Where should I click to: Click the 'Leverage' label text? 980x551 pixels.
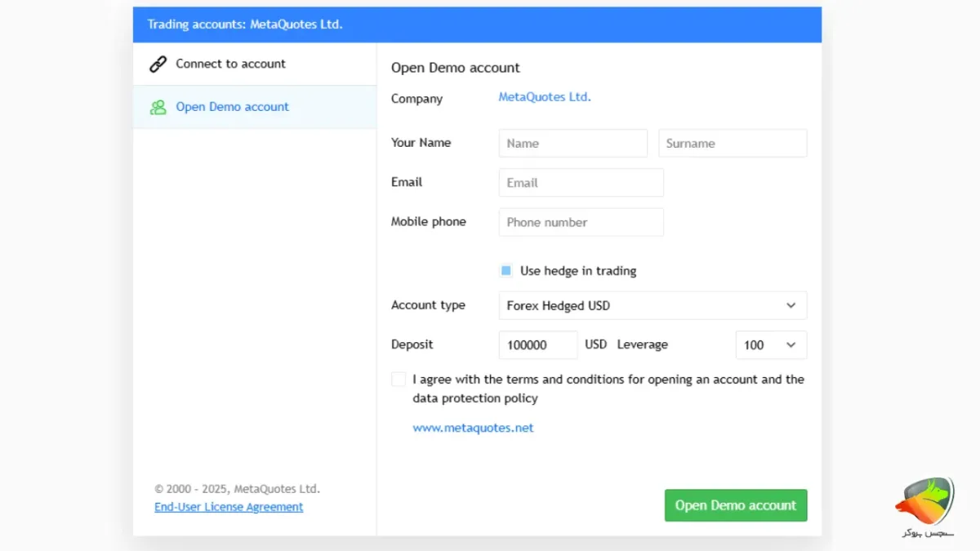click(643, 344)
